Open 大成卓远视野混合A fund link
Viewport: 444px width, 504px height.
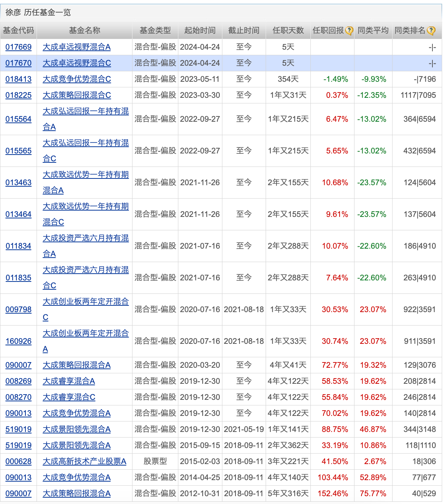pyautogui.click(x=77, y=47)
